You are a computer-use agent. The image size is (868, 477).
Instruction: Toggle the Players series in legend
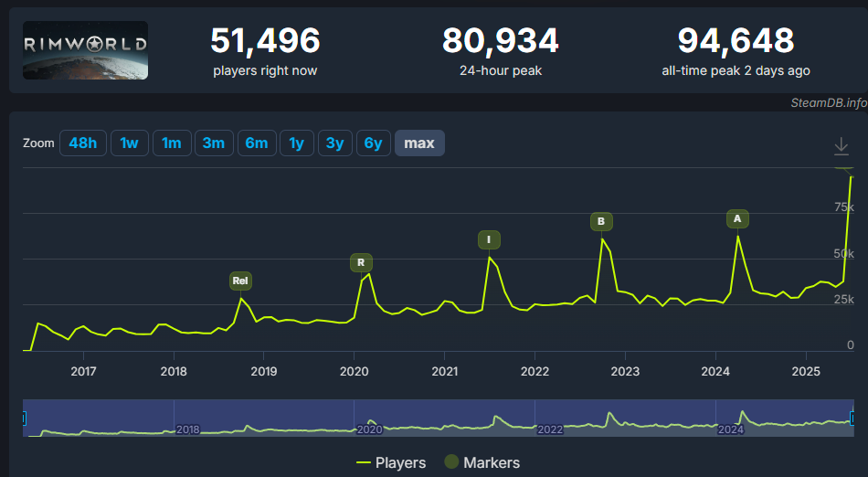[x=391, y=462]
